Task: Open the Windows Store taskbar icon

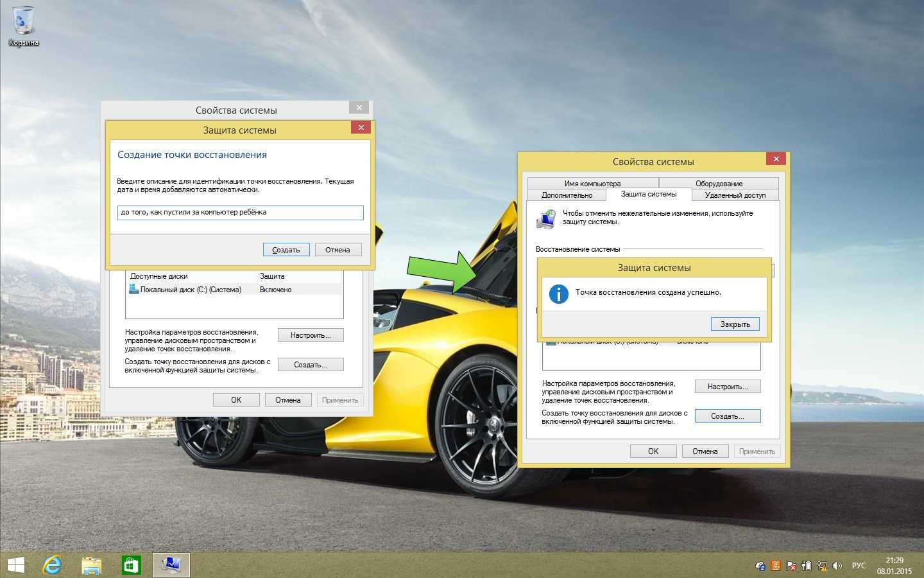Action: pos(131,565)
